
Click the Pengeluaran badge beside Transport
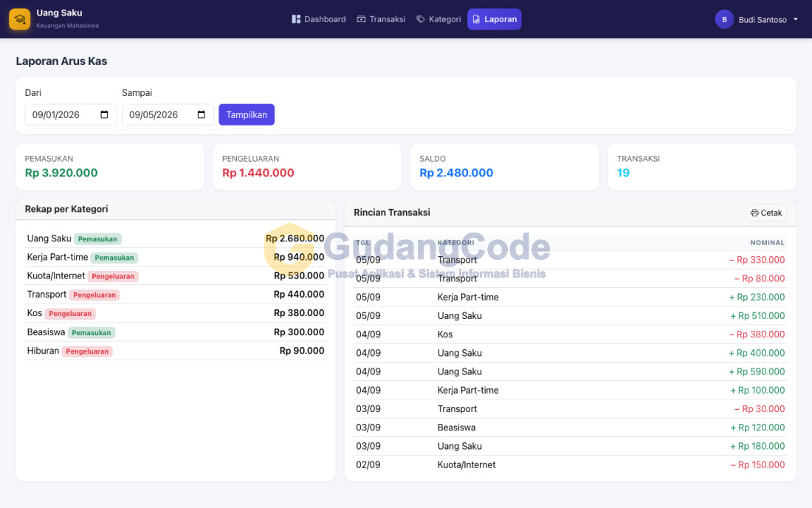(94, 295)
